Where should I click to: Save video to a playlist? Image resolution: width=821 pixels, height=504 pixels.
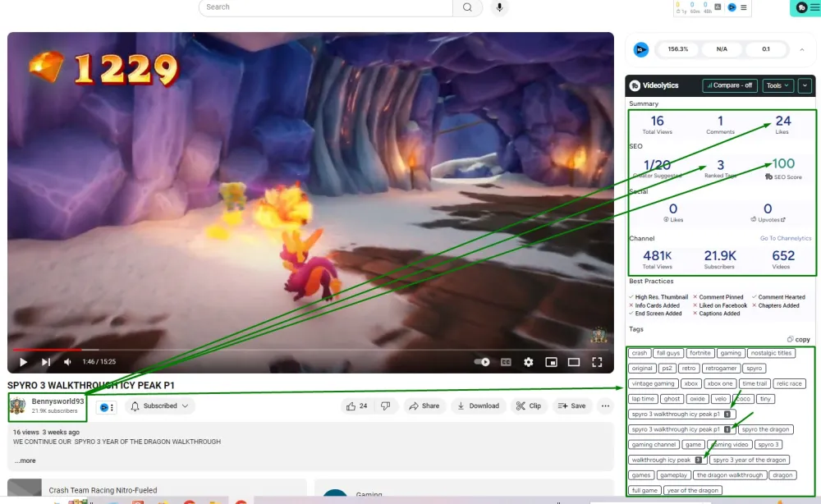[571, 405]
